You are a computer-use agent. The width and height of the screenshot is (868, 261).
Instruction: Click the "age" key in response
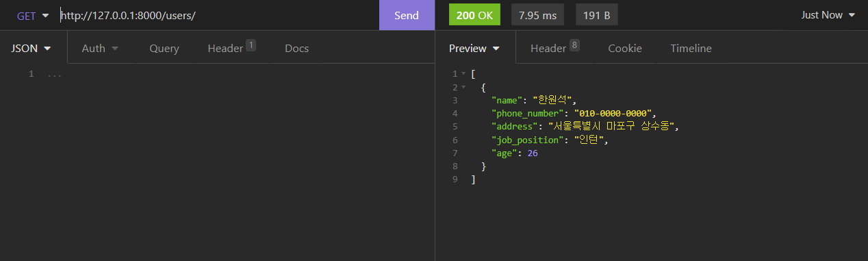505,153
